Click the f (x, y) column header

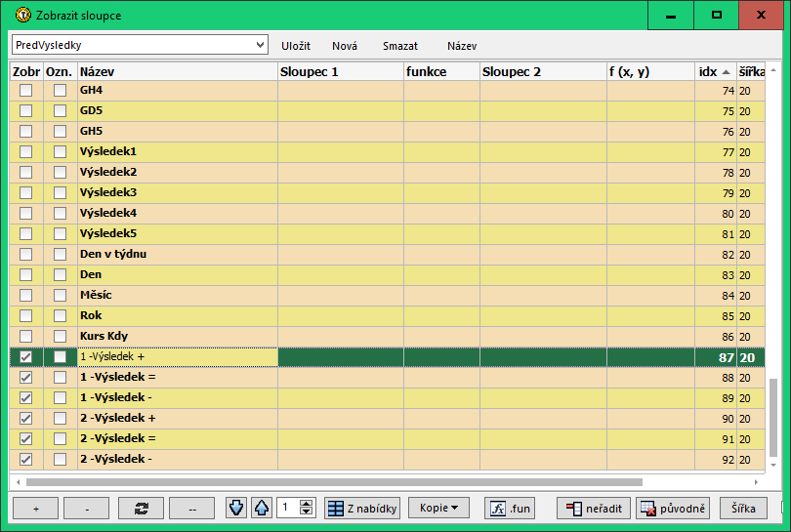click(650, 71)
